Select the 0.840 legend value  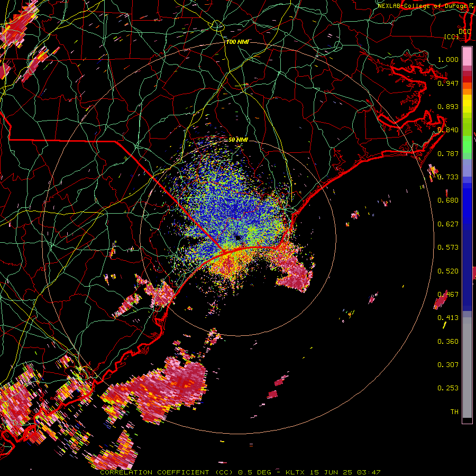pyautogui.click(x=448, y=130)
